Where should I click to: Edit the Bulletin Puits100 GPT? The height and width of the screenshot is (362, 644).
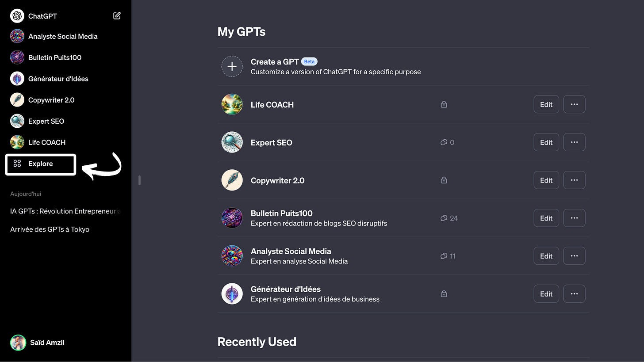(546, 218)
